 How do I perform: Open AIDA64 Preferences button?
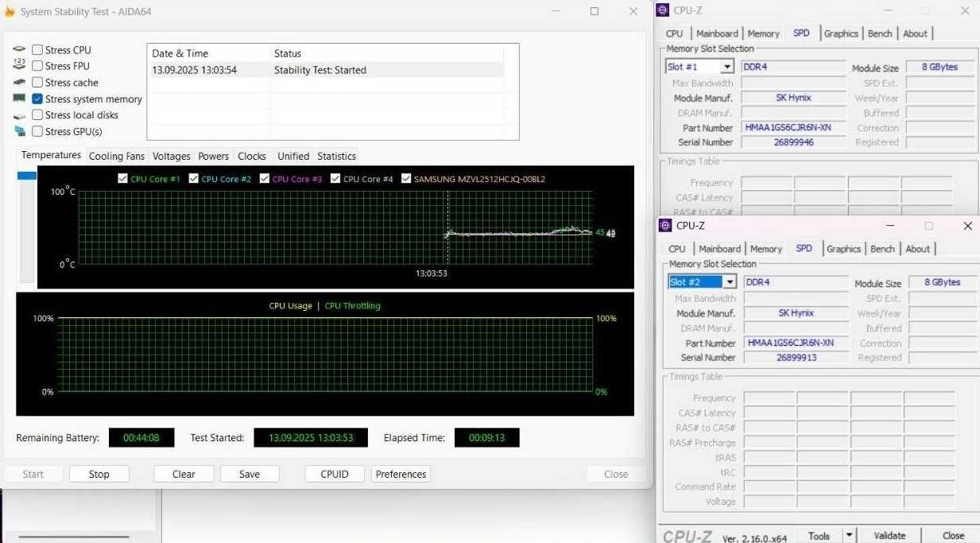401,474
